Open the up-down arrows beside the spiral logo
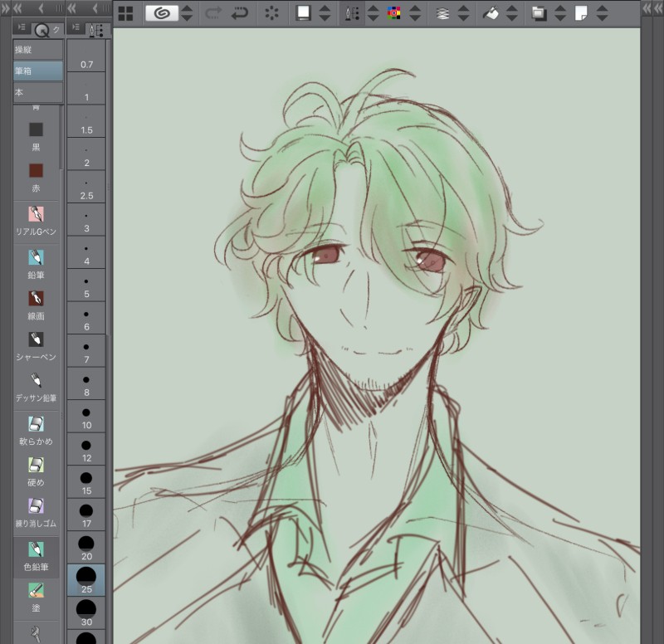This screenshot has width=664, height=644. (x=187, y=13)
